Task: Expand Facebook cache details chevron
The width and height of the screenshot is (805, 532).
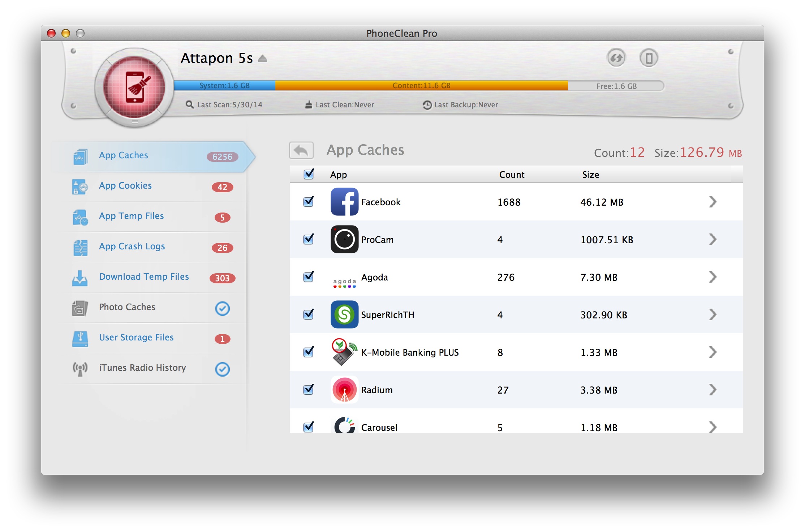Action: coord(712,202)
